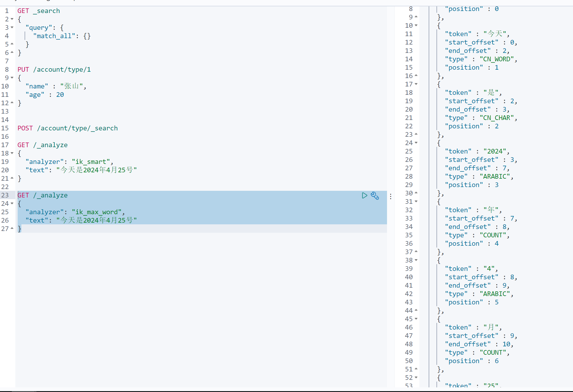The width and height of the screenshot is (573, 392).
Task: Open the three-dot overflow menu beside the request
Action: (390, 196)
